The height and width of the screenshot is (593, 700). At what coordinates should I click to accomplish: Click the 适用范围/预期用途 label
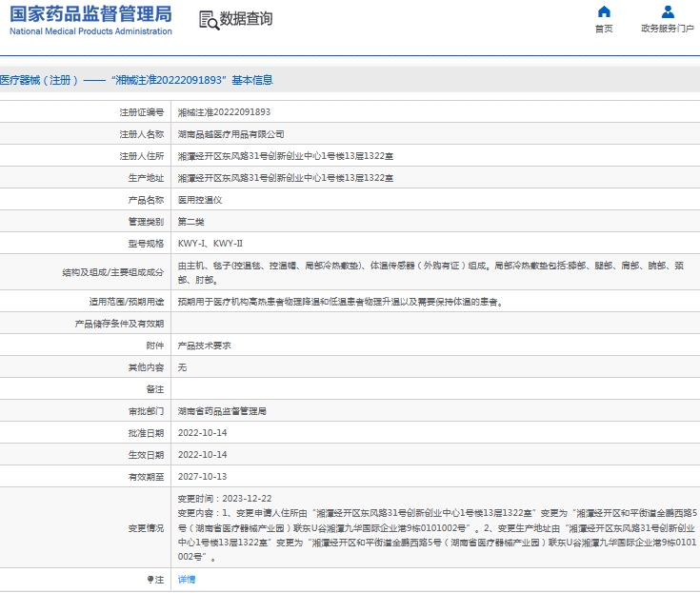coord(127,302)
